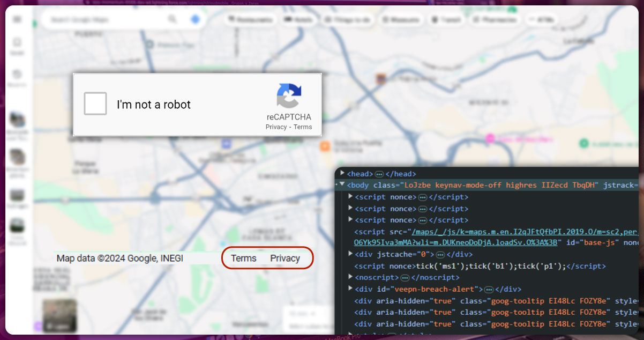The image size is (644, 340).
Task: Click the reCAPTCHA logo
Action: [x=289, y=96]
